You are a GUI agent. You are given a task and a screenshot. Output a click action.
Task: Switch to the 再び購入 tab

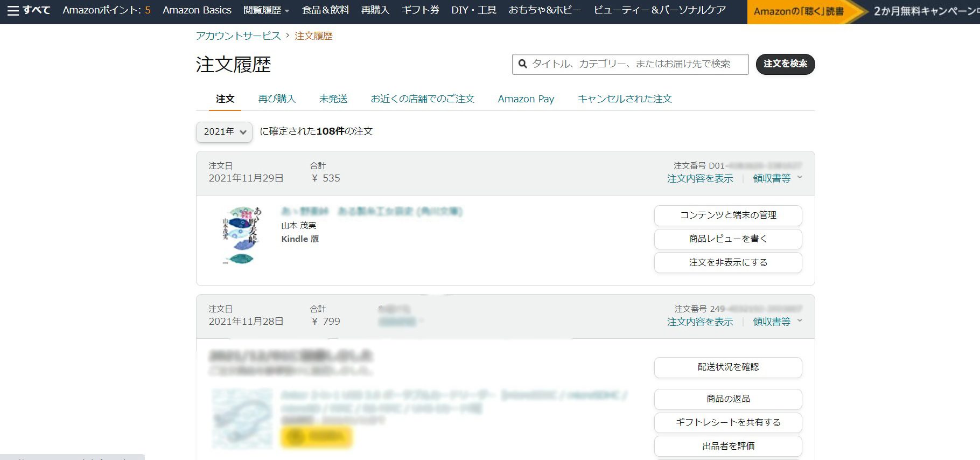(x=277, y=99)
